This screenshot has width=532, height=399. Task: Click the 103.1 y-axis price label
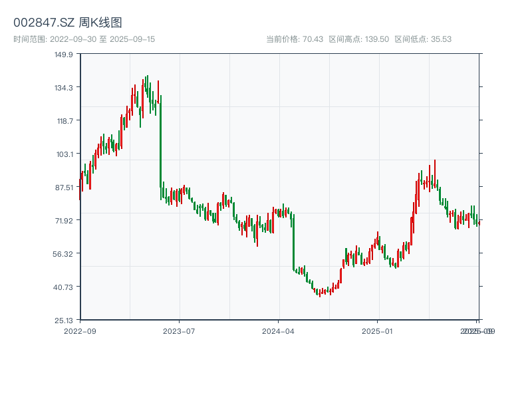point(64,154)
